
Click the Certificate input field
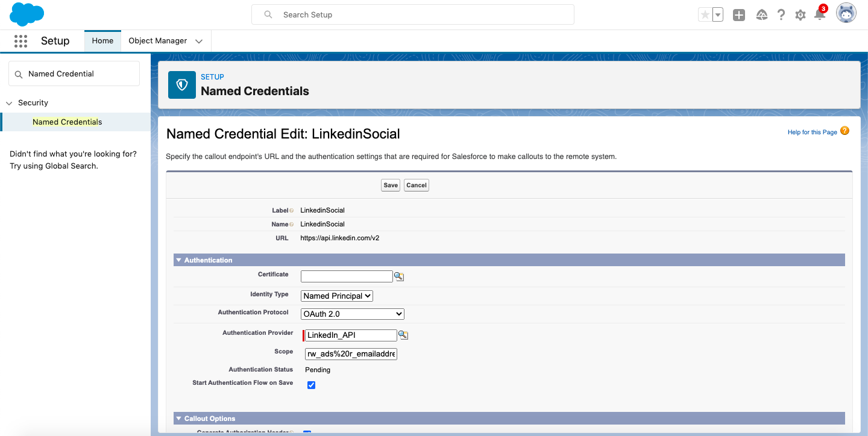click(x=347, y=276)
